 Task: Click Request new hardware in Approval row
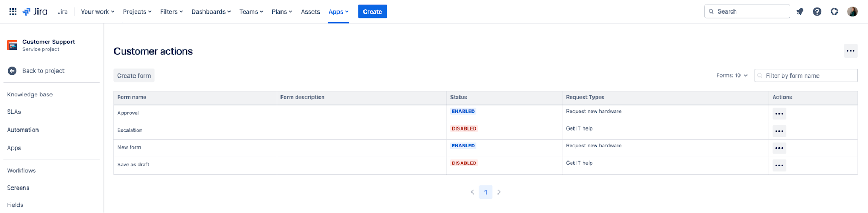pos(593,111)
